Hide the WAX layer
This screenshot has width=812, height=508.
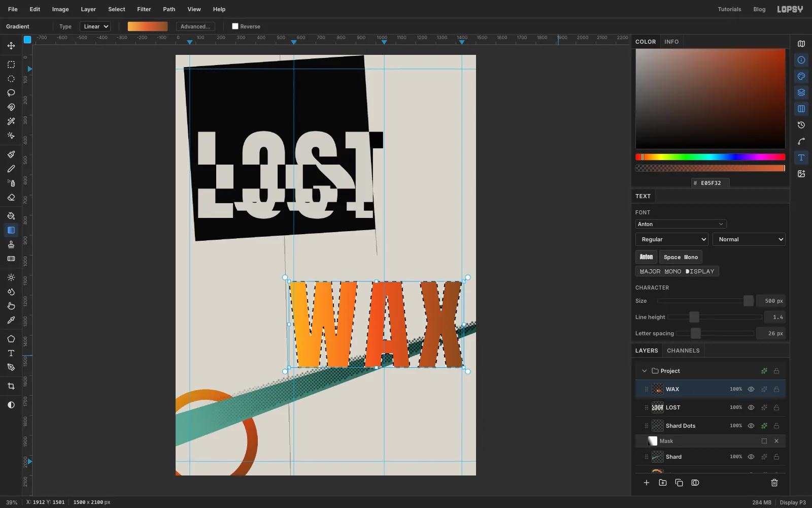pos(751,389)
